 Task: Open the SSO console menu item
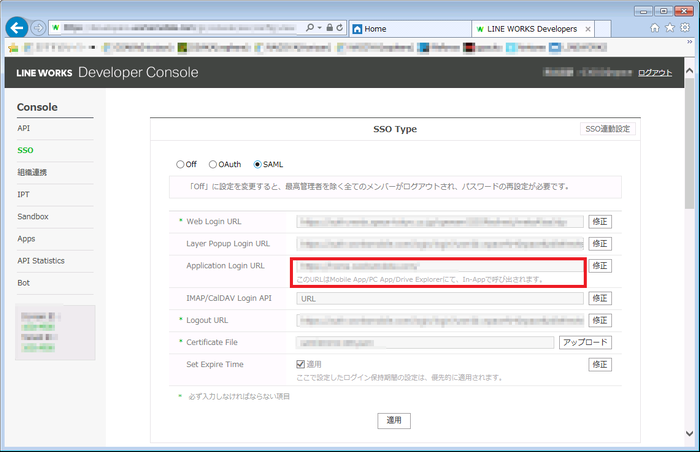point(25,150)
